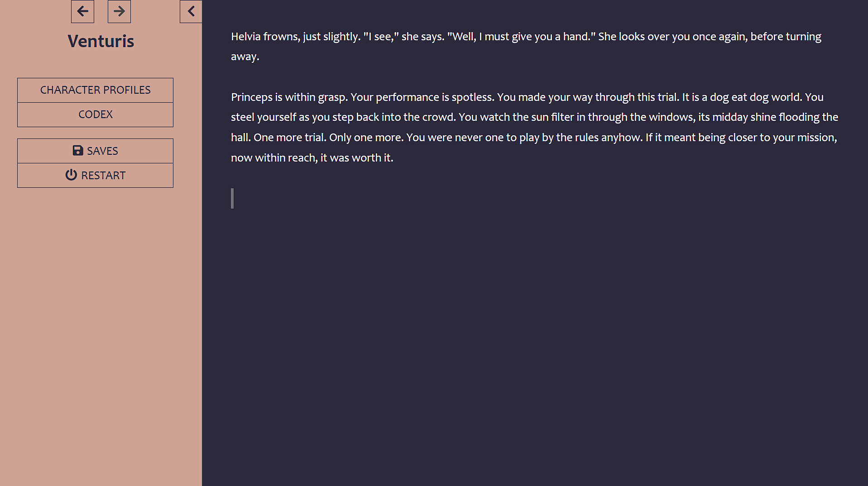Go back with the left arrow icon
Screen dimensions: 868x486
click(x=82, y=11)
